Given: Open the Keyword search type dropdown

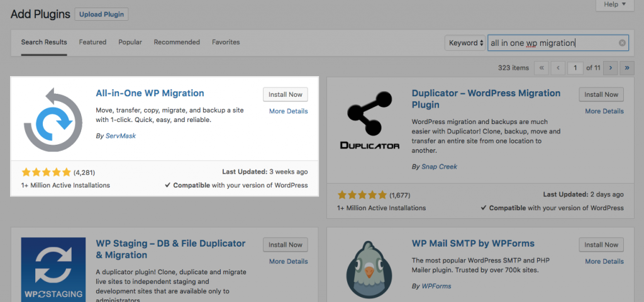Looking at the screenshot, I should (x=466, y=43).
